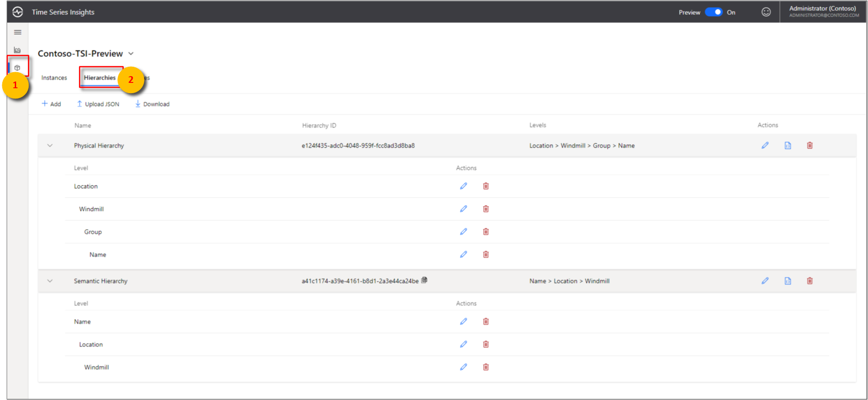This screenshot has height=400, width=868.
Task: Click the Name column header
Action: pos(83,125)
